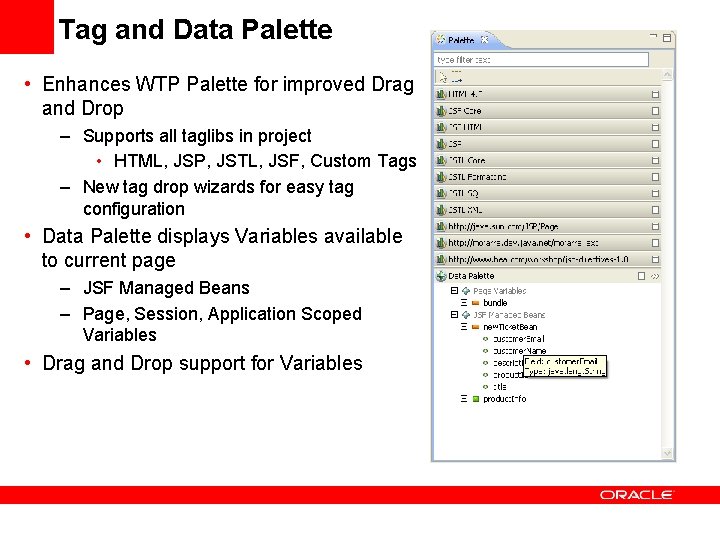720x540 pixels.
Task: Pin the JSTL Formatting drawer open
Action: pyautogui.click(x=655, y=177)
